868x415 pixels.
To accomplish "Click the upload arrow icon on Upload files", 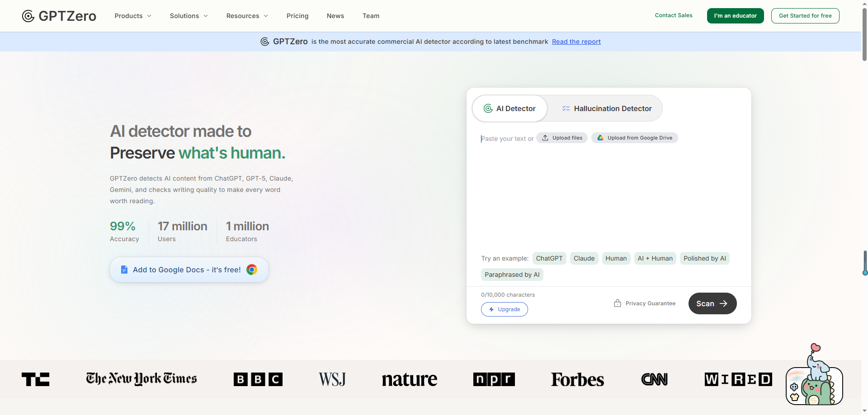I will [545, 138].
